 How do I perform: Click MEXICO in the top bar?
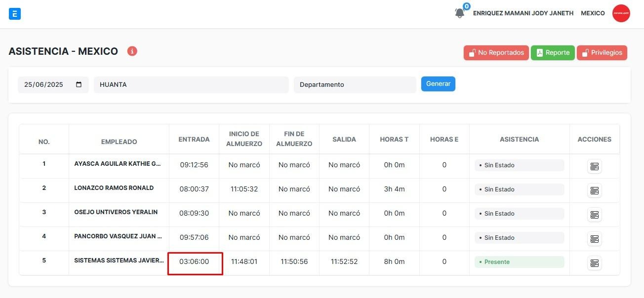click(x=593, y=13)
